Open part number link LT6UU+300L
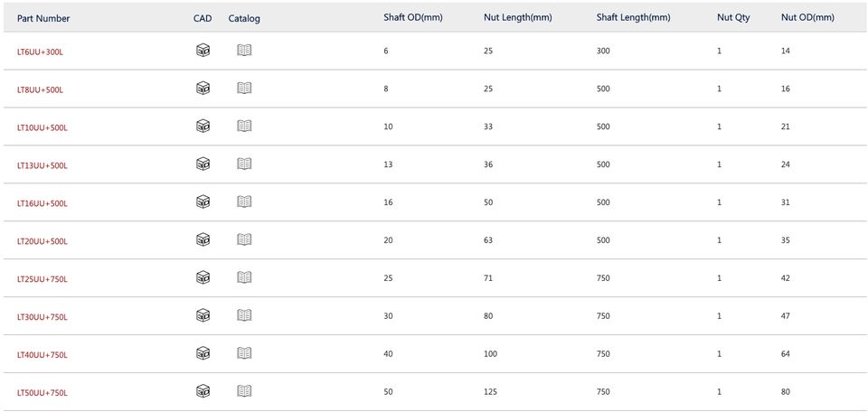Screen dimensions: 868x412 tap(40, 51)
